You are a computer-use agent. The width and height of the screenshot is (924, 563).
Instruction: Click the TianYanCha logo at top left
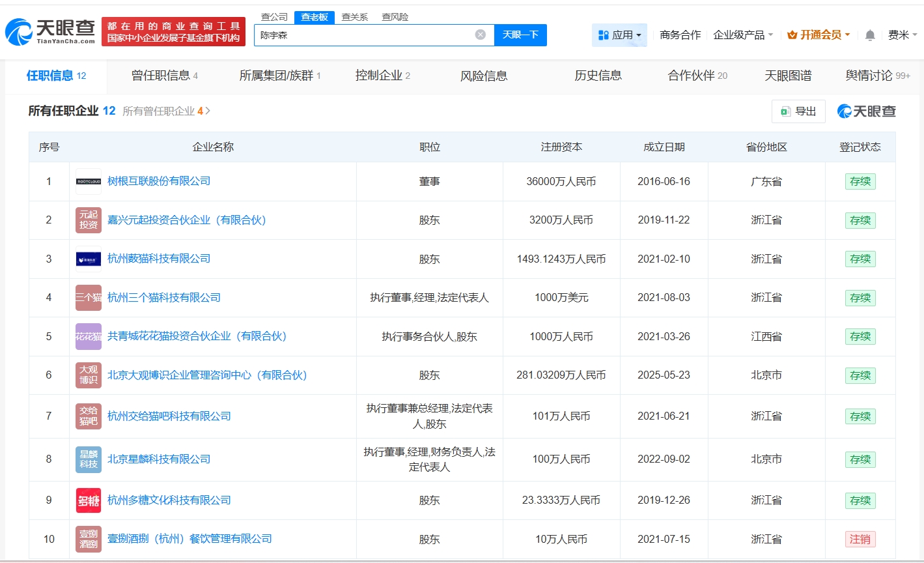[x=49, y=32]
